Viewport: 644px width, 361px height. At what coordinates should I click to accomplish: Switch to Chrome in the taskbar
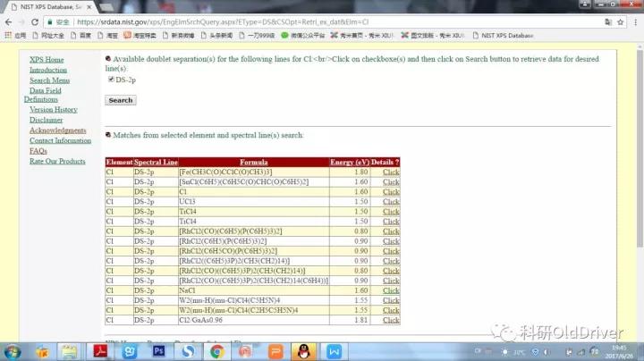(x=216, y=351)
